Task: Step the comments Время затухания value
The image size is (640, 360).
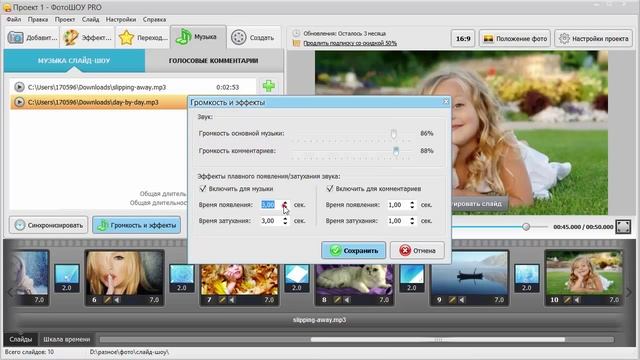Action: click(412, 220)
